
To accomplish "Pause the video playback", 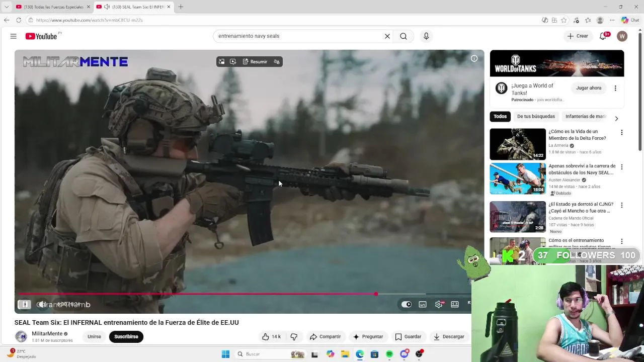I will 24,304.
